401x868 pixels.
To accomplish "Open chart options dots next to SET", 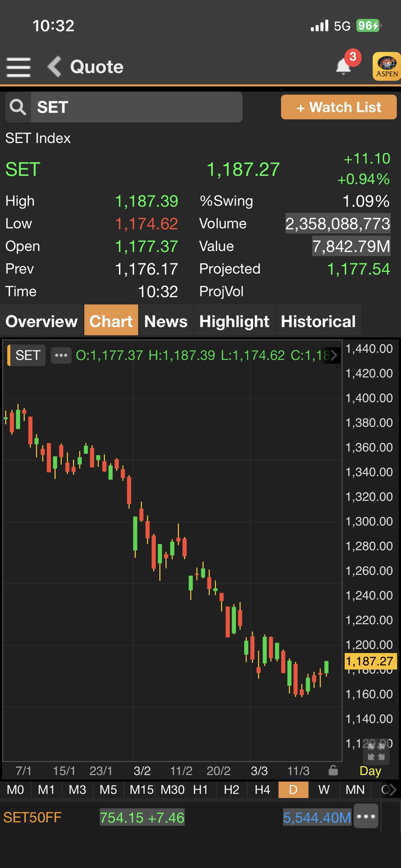I will [x=61, y=355].
